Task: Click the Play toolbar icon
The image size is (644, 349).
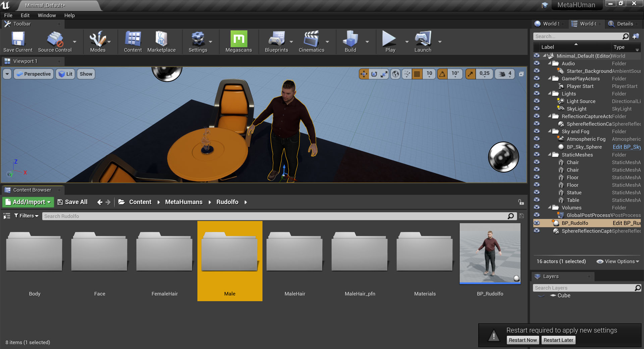Action: tap(390, 42)
